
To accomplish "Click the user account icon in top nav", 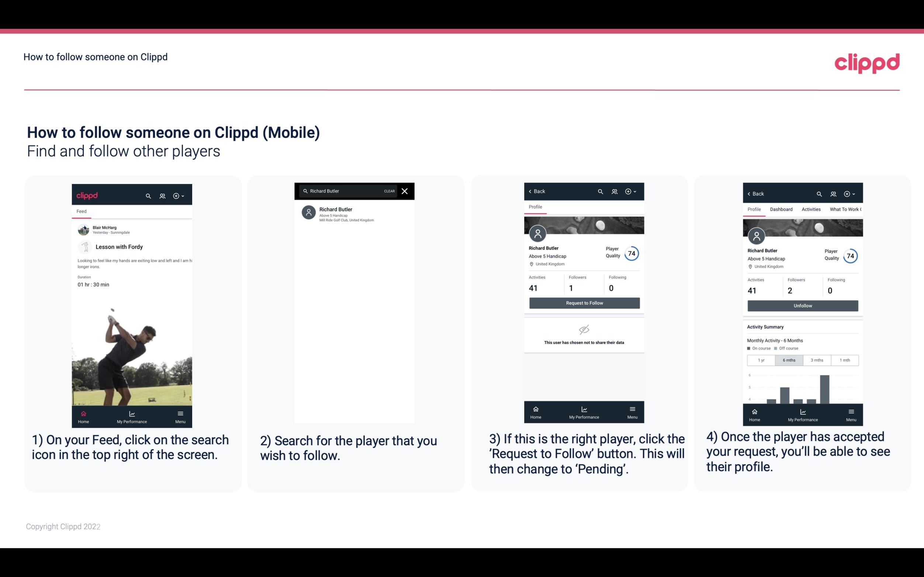I will [162, 195].
